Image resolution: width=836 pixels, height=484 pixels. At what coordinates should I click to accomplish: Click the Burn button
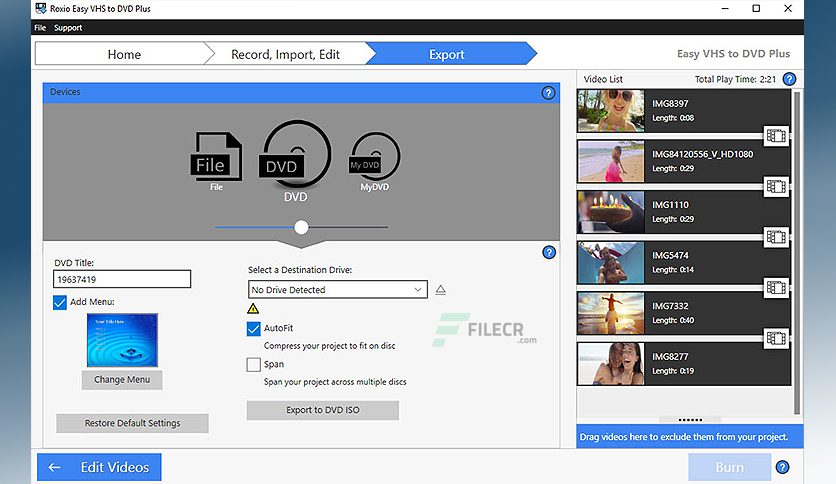(729, 467)
